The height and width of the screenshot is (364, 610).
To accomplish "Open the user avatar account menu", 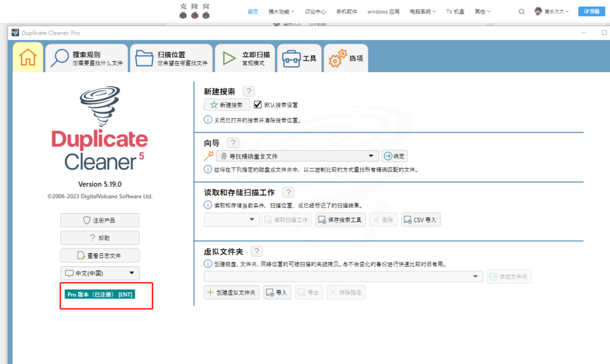I will (551, 12).
